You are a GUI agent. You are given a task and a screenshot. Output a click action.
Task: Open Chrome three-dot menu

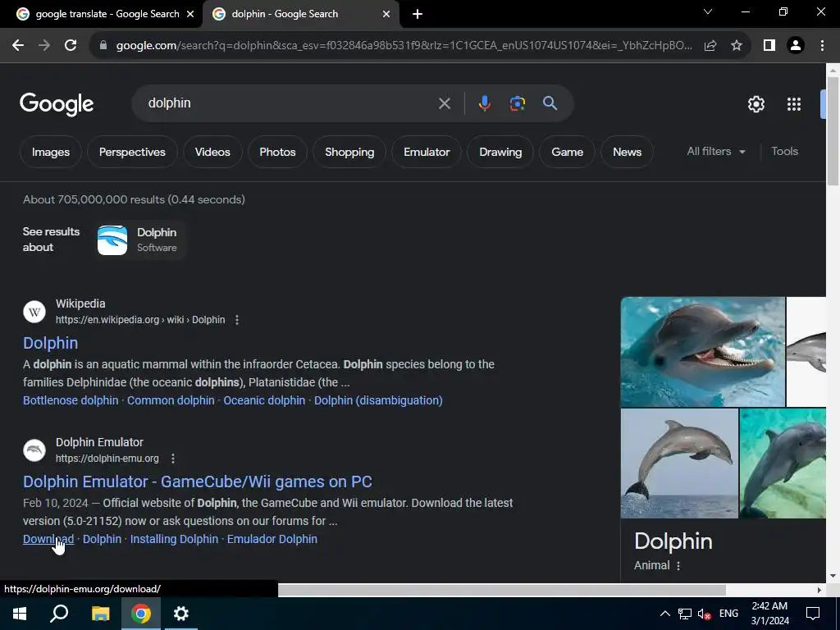(x=822, y=46)
